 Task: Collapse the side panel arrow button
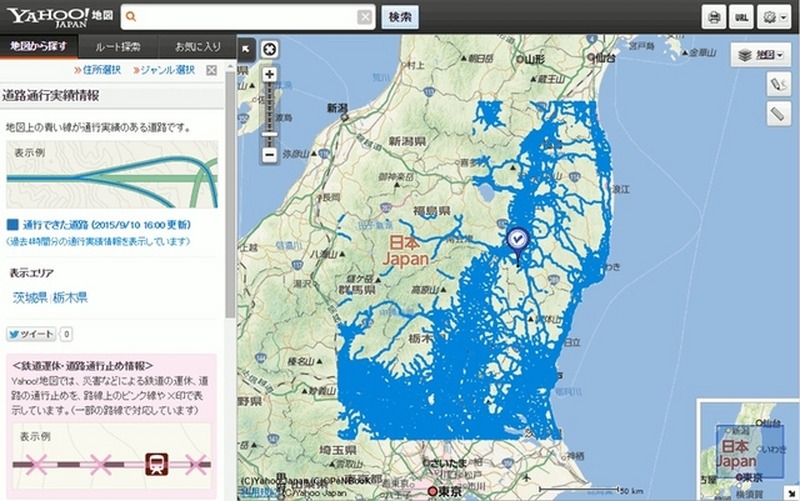[246, 48]
